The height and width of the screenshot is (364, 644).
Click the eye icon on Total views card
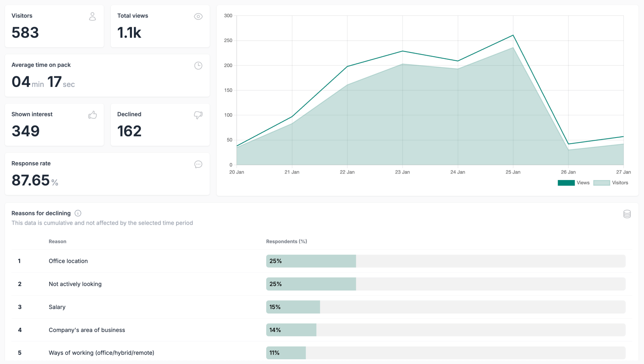tap(198, 17)
